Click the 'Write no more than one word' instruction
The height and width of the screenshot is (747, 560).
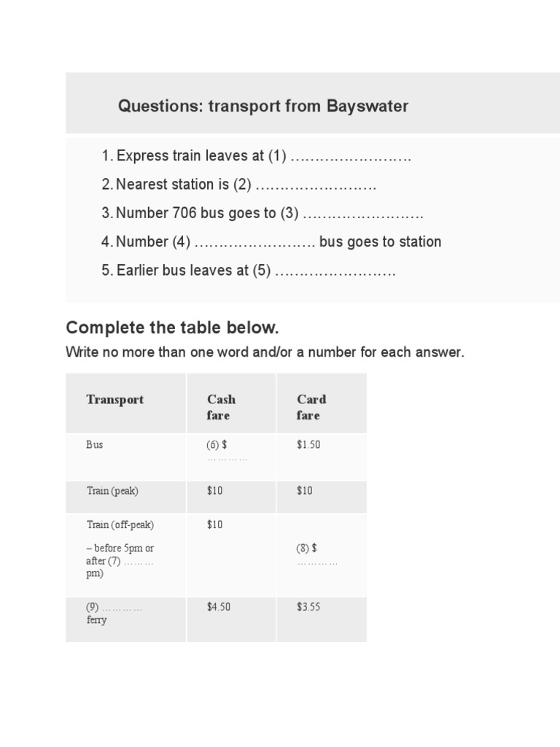[265, 352]
